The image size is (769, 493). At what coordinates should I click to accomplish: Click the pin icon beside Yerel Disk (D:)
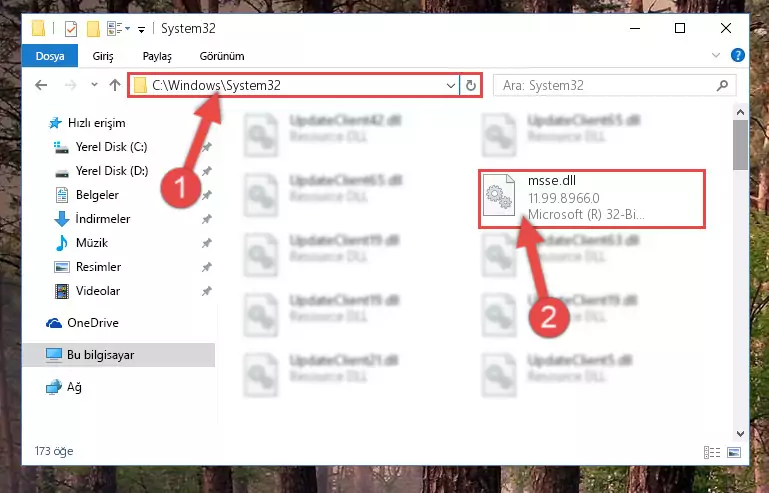[x=207, y=171]
